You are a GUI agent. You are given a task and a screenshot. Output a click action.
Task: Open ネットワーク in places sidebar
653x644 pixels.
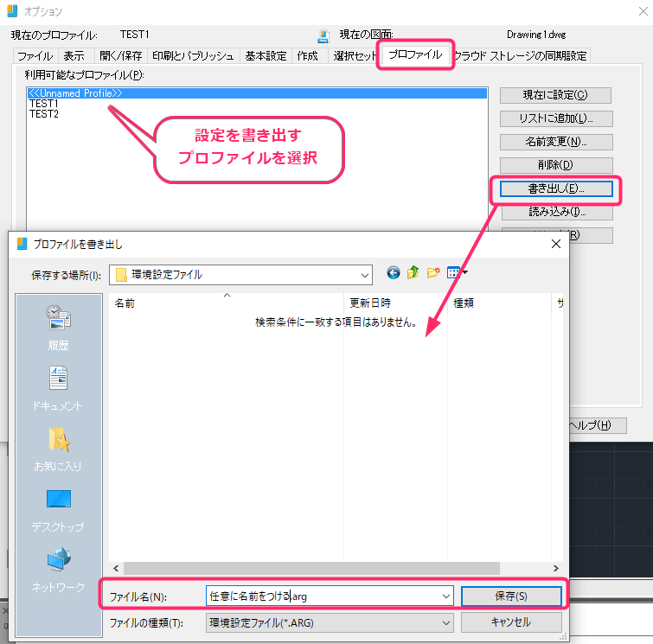click(x=58, y=571)
